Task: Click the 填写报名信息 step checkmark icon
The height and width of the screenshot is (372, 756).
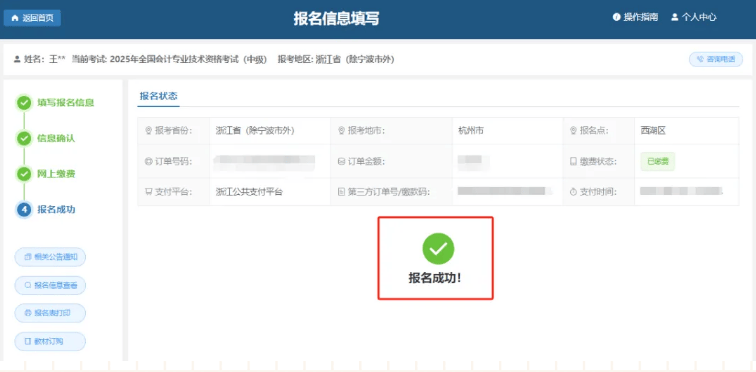Action: coord(24,103)
